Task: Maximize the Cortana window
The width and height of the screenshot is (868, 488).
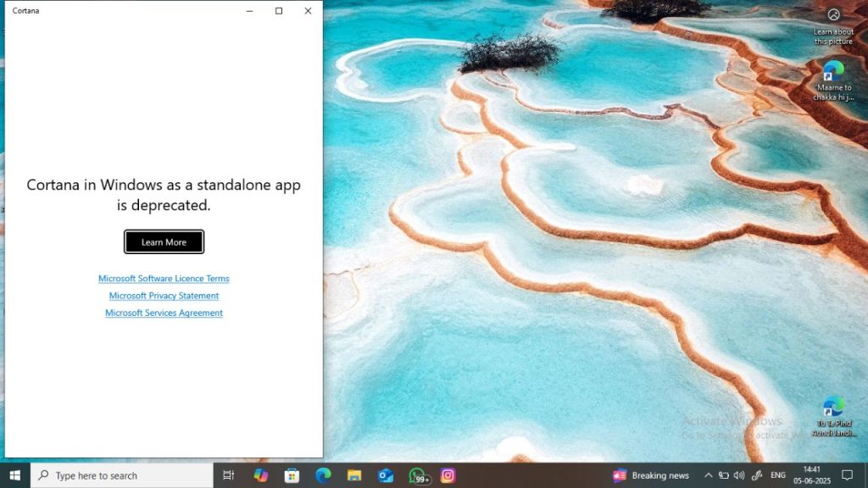Action: [279, 11]
